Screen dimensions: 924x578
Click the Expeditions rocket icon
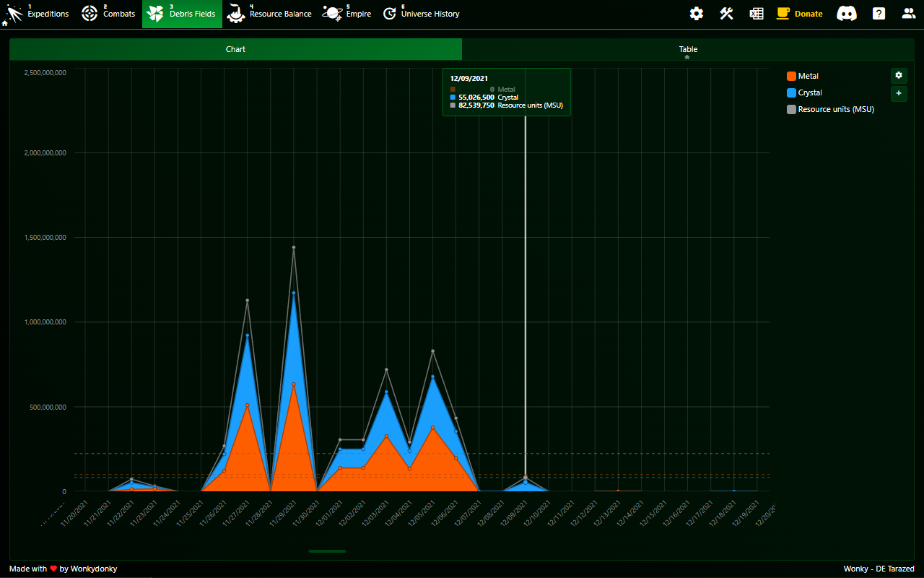point(14,13)
